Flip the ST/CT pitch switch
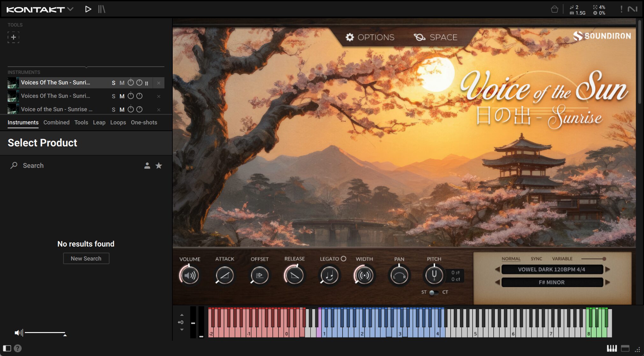 (433, 292)
